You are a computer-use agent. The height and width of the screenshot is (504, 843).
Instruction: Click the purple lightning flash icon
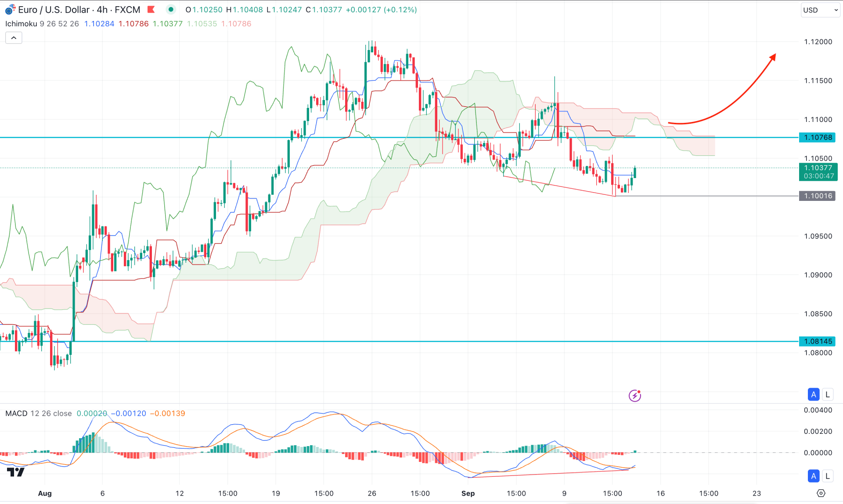tap(634, 396)
